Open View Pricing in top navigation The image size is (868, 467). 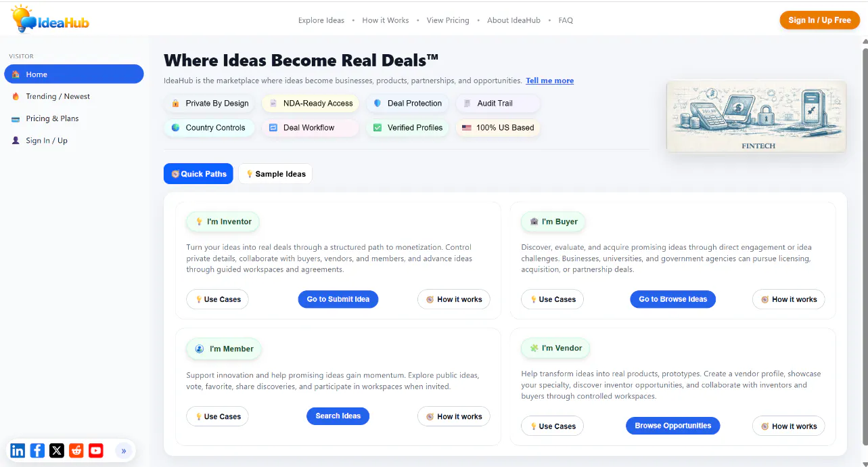pos(448,20)
